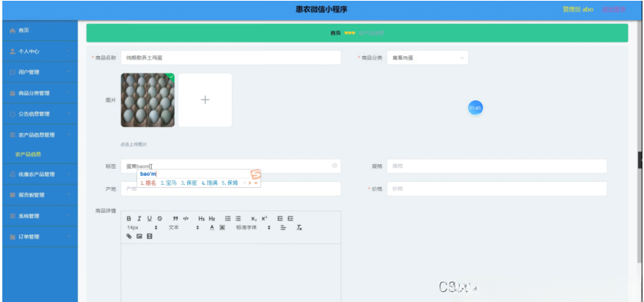
Task: Choose IME candidate 4.饱满
Action: click(210, 183)
